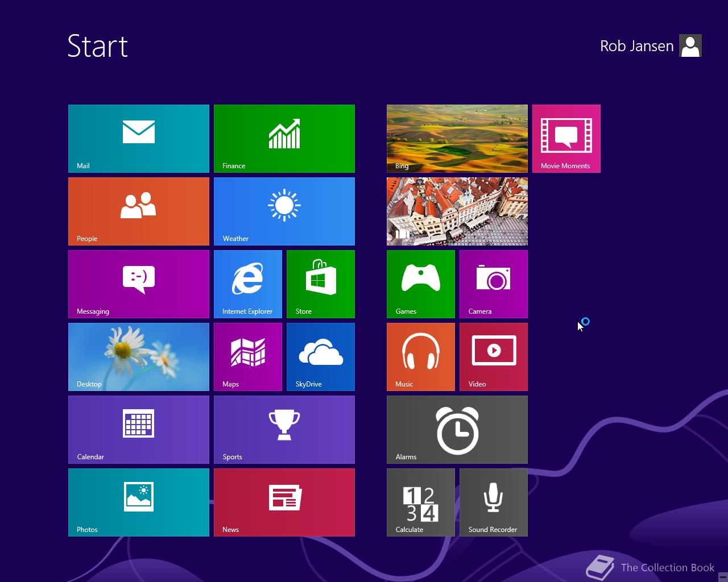Launch the Messaging tile
The width and height of the screenshot is (728, 582).
[x=139, y=284]
